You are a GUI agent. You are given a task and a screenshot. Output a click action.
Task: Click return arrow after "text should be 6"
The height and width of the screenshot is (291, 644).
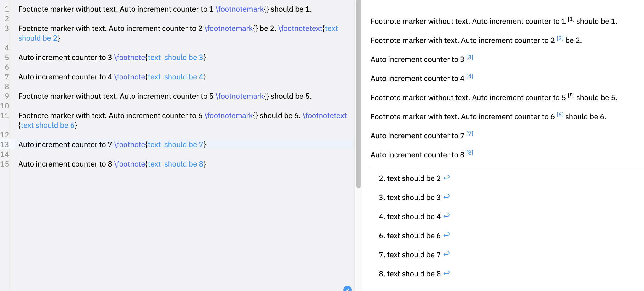(446, 235)
